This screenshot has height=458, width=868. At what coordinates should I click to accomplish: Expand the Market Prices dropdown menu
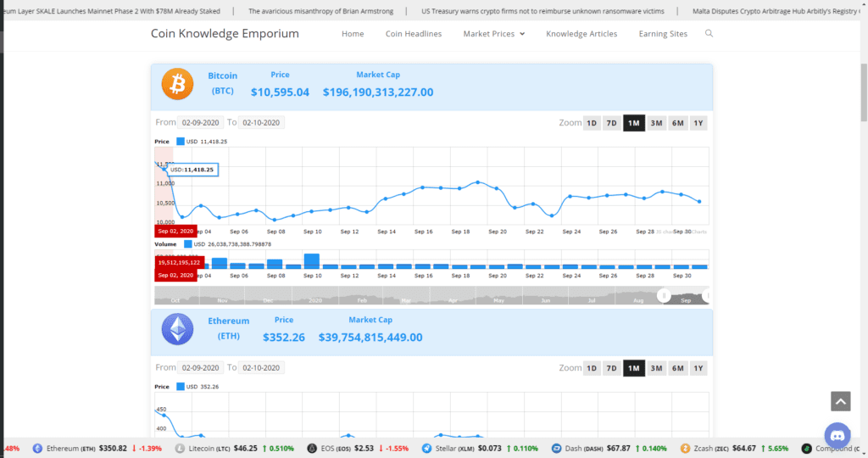(x=494, y=34)
